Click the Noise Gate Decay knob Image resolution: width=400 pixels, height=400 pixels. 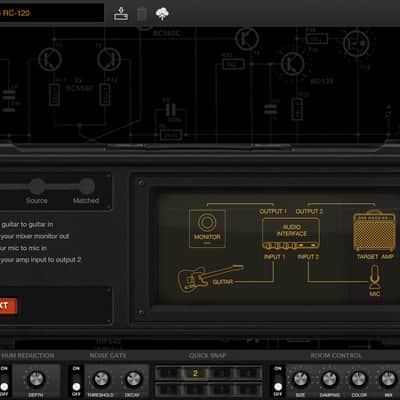(x=133, y=379)
